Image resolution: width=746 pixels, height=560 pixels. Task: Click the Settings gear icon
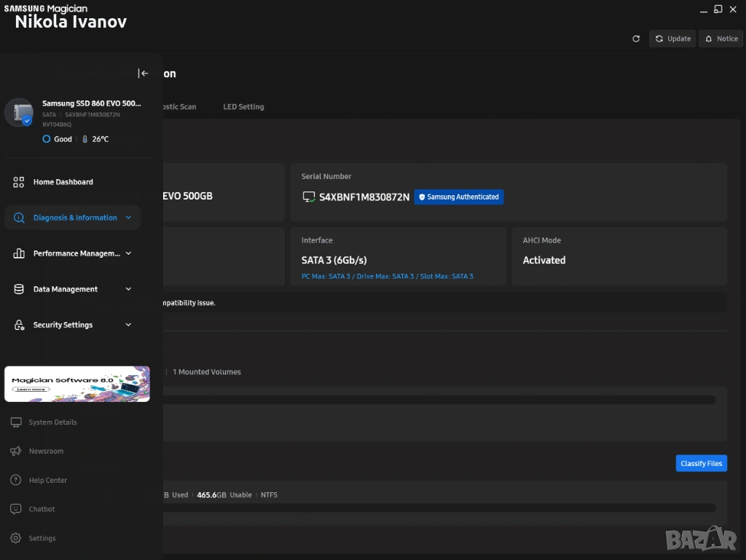point(15,539)
